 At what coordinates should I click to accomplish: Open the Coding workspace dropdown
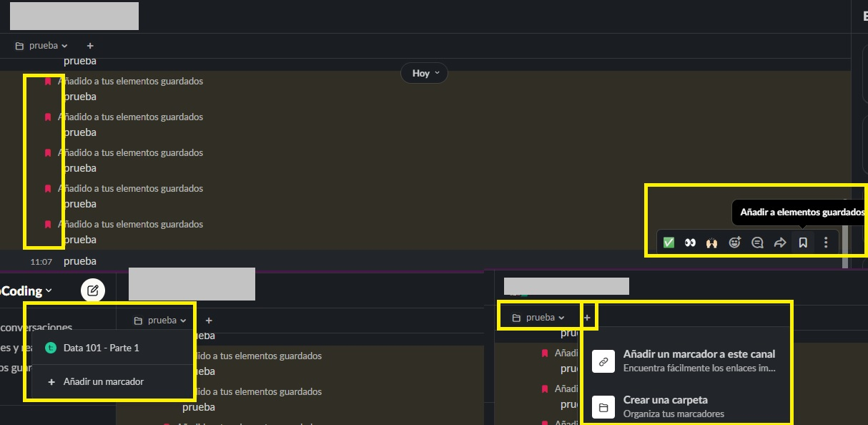pos(25,290)
